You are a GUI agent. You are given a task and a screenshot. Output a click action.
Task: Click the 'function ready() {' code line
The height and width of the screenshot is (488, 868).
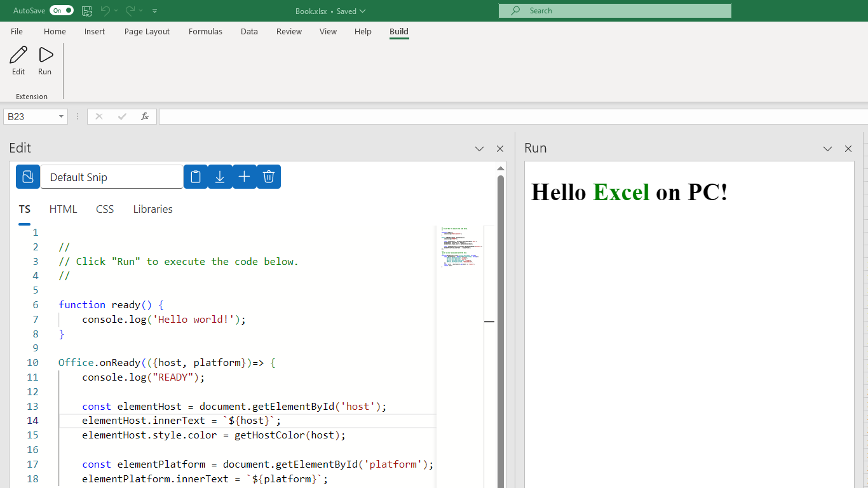point(111,304)
